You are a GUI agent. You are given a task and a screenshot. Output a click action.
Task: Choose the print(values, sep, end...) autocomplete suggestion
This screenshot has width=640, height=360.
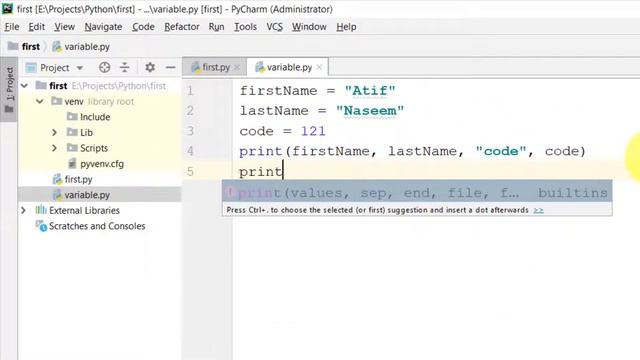coord(417,193)
